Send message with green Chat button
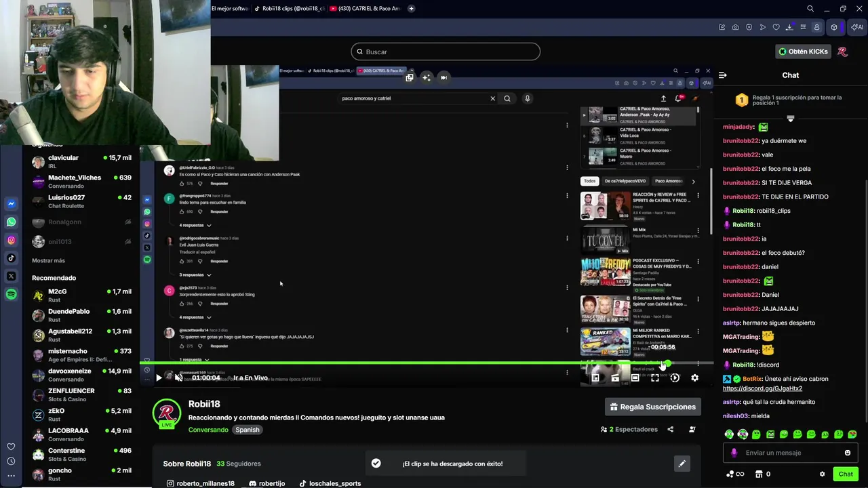The width and height of the screenshot is (868, 488). 846,474
